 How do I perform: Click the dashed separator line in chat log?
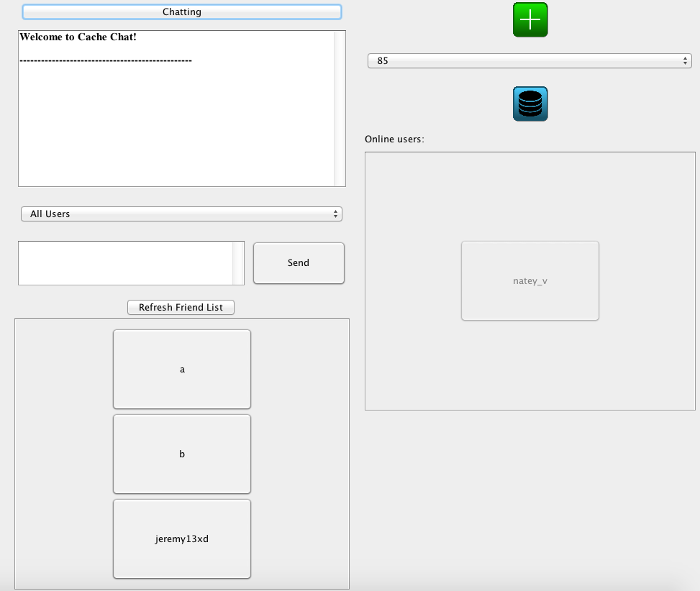(106, 60)
